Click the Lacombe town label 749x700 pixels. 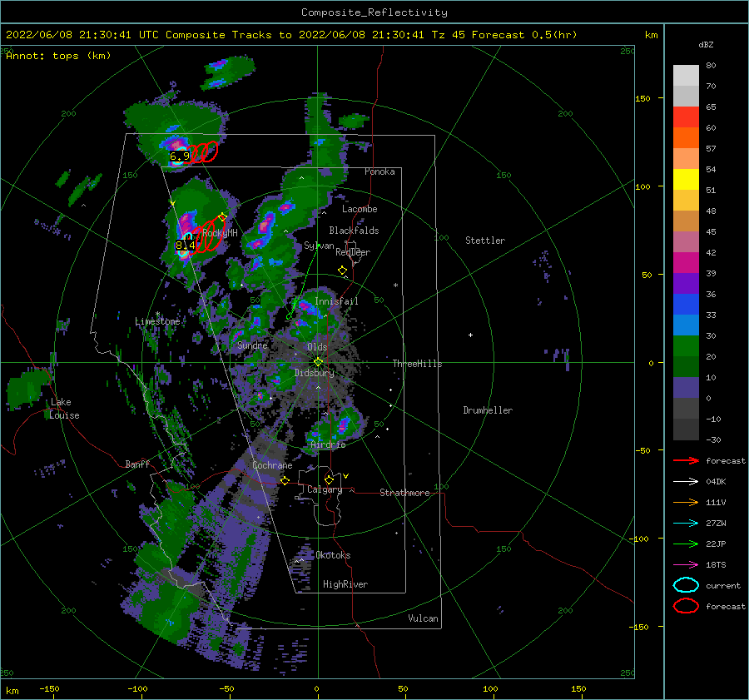360,209
